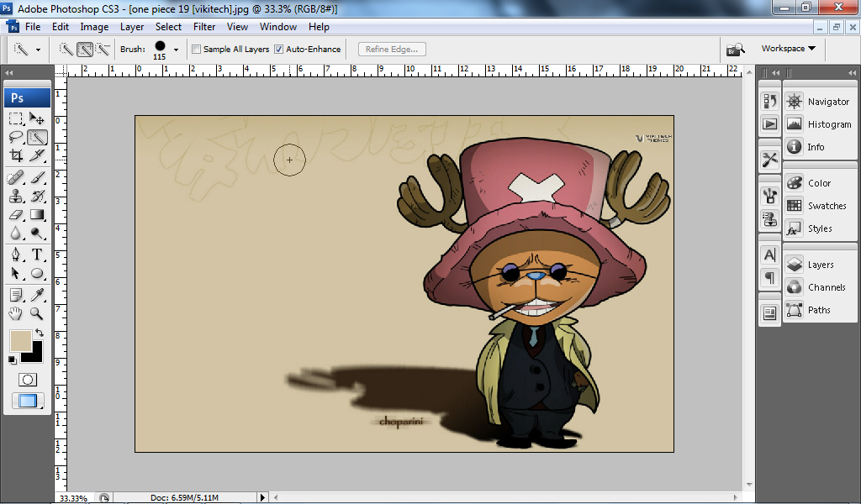Activate the Brush tool
The height and width of the screenshot is (504, 861).
pos(38,176)
